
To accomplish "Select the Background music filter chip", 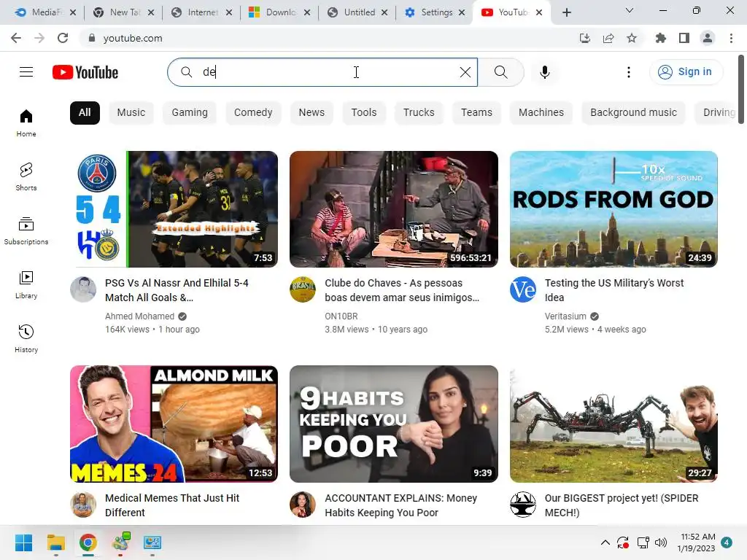I will pos(633,113).
